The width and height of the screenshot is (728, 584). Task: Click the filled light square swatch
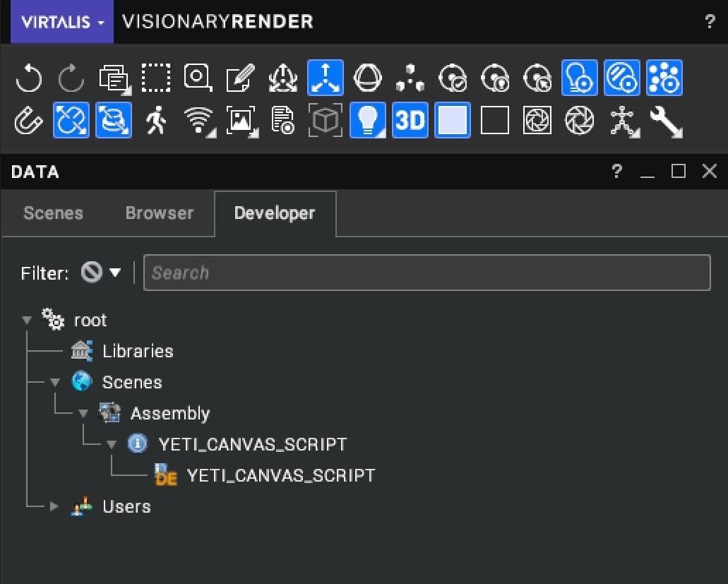click(452, 120)
